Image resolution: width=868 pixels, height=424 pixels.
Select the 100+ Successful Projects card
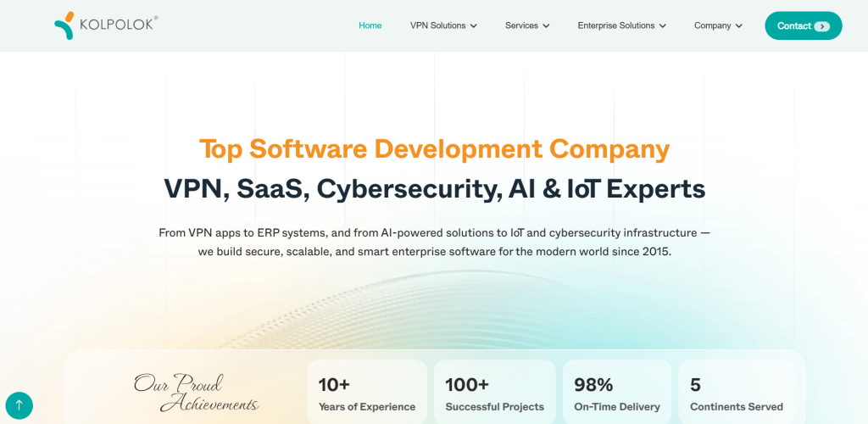coord(494,393)
